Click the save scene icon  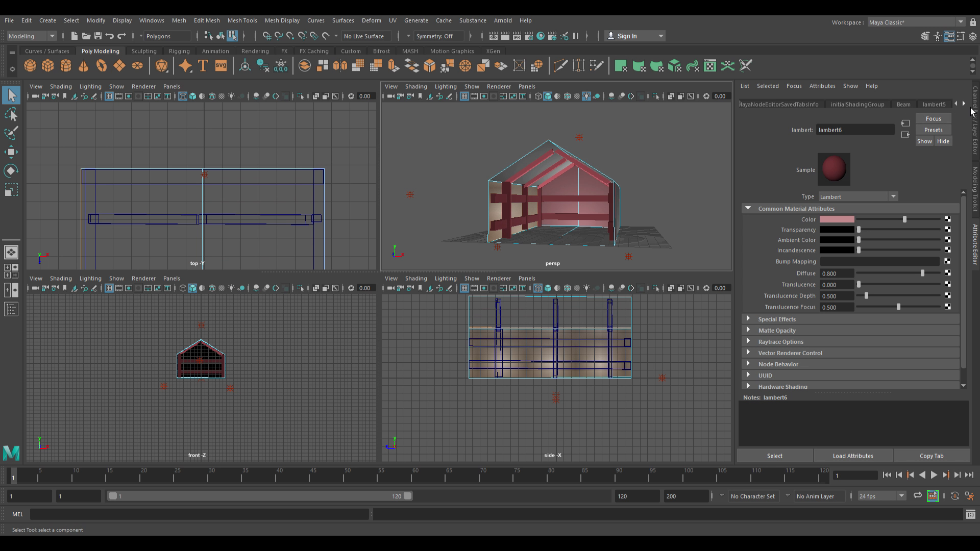tap(98, 36)
